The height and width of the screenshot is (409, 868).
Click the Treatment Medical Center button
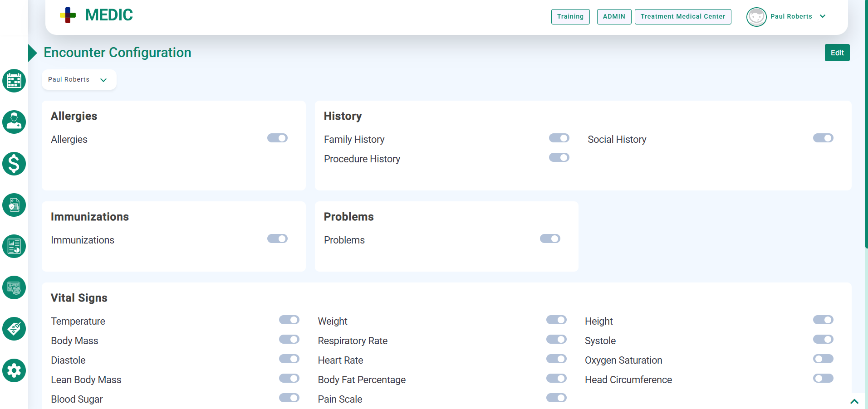click(x=683, y=17)
